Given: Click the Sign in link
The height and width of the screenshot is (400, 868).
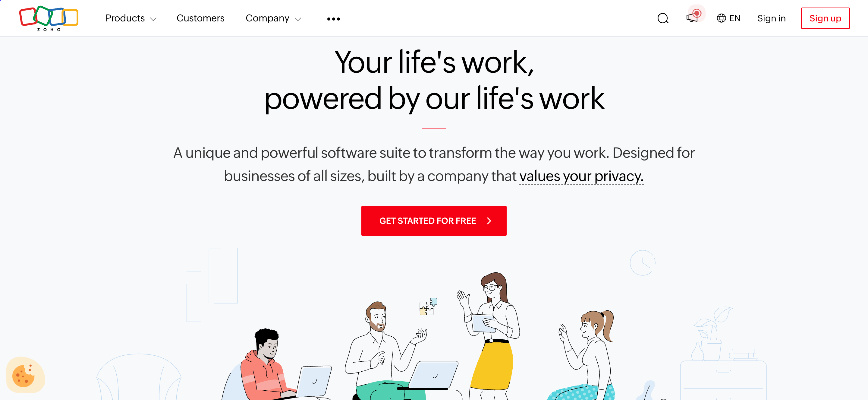Looking at the screenshot, I should (x=772, y=18).
